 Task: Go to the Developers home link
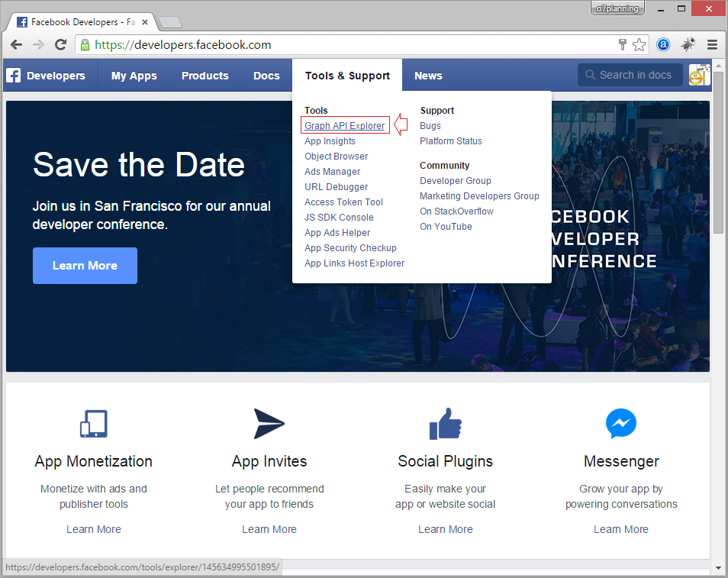[56, 76]
